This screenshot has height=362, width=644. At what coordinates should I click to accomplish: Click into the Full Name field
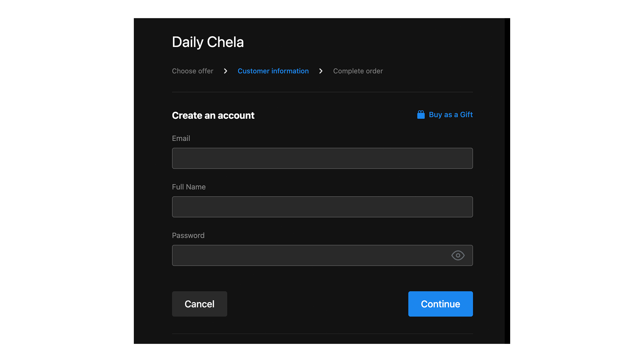pyautogui.click(x=322, y=207)
